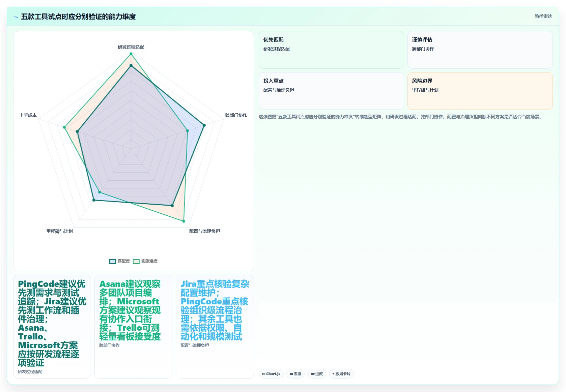Toggle the 实施难度 dataset in the chart legend
This screenshot has width=566, height=392.
click(x=145, y=261)
